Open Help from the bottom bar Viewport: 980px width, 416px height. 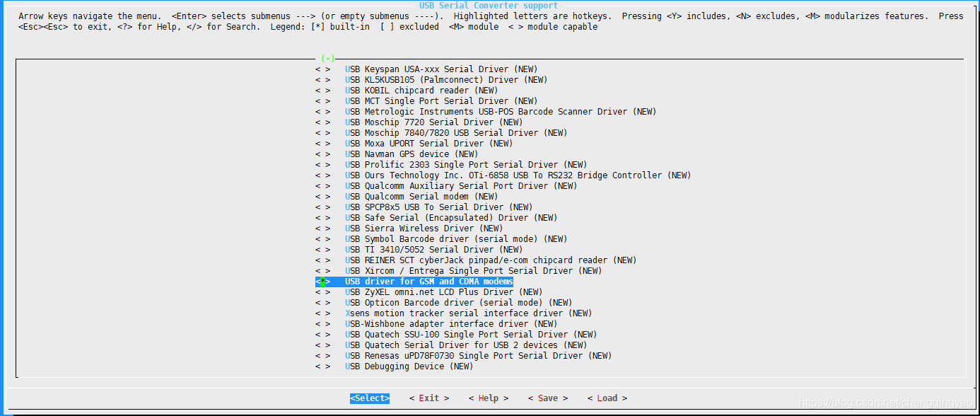489,398
